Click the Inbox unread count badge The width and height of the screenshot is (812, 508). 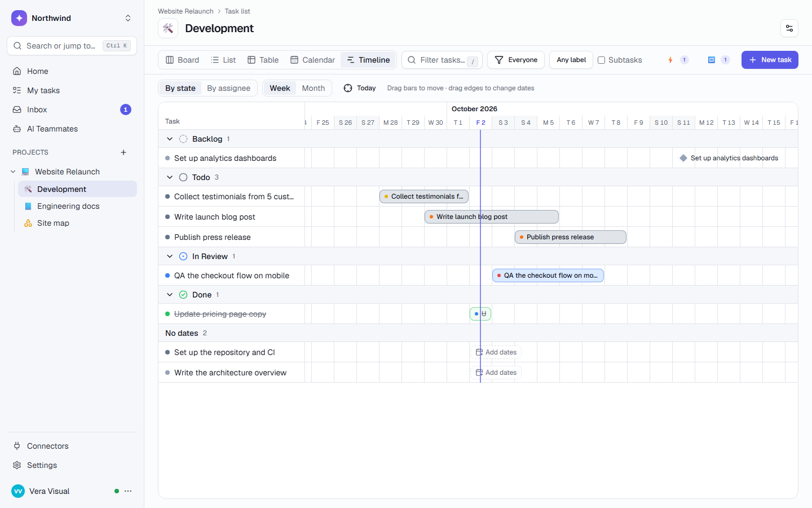click(x=126, y=110)
